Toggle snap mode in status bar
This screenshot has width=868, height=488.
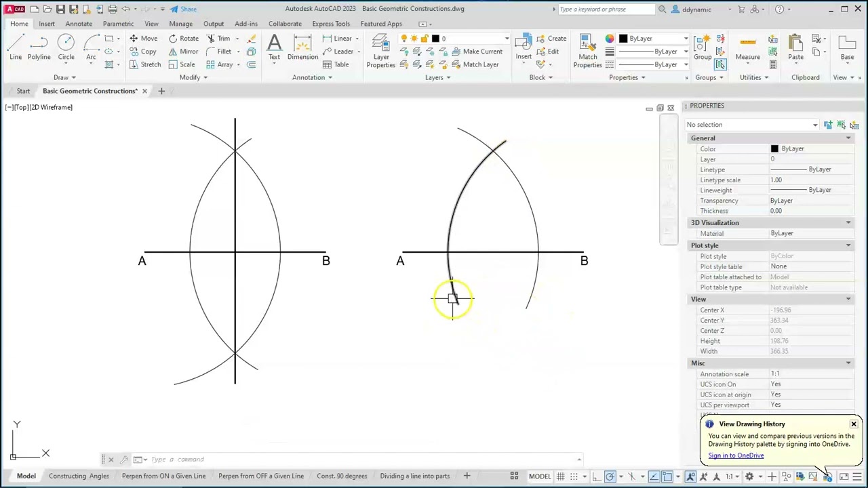[574, 476]
